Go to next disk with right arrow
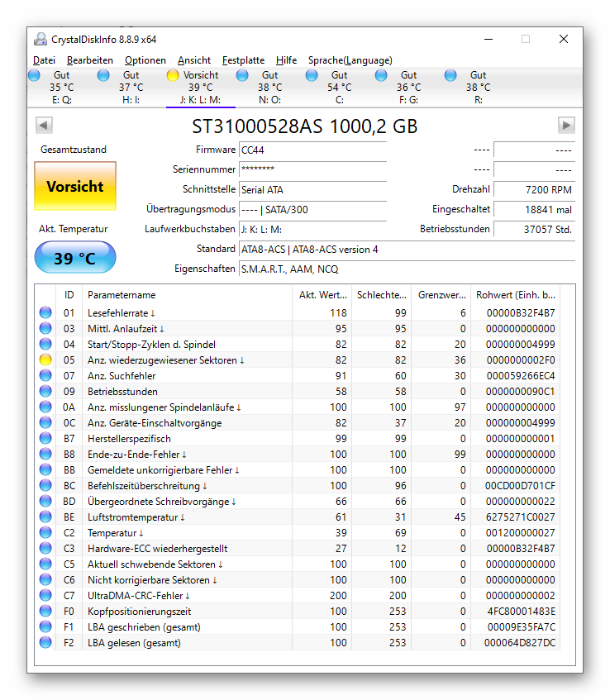This screenshot has height=700, width=610. click(x=566, y=125)
